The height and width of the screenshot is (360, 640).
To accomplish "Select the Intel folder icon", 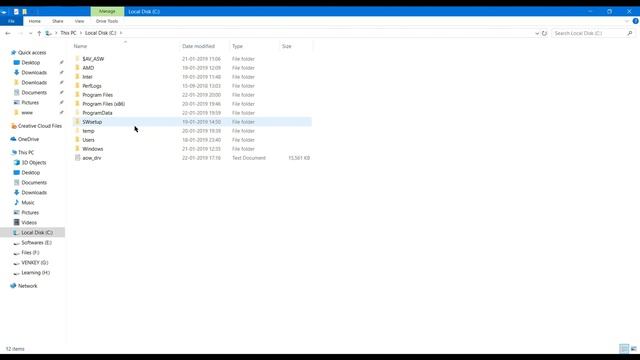I will (x=77, y=77).
